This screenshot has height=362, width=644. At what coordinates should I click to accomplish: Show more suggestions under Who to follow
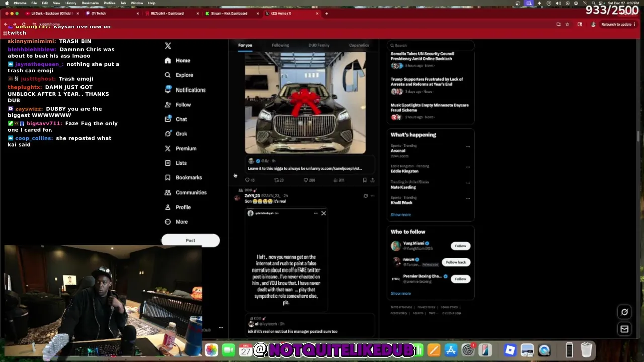[400, 293]
